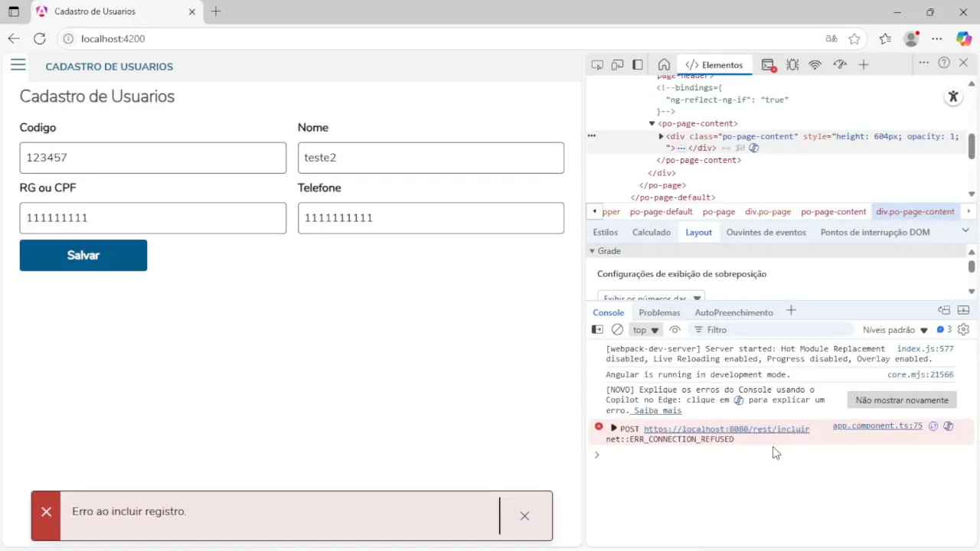The width and height of the screenshot is (980, 551).
Task: Open the 'top' JavaScript context dropdown
Action: (645, 330)
